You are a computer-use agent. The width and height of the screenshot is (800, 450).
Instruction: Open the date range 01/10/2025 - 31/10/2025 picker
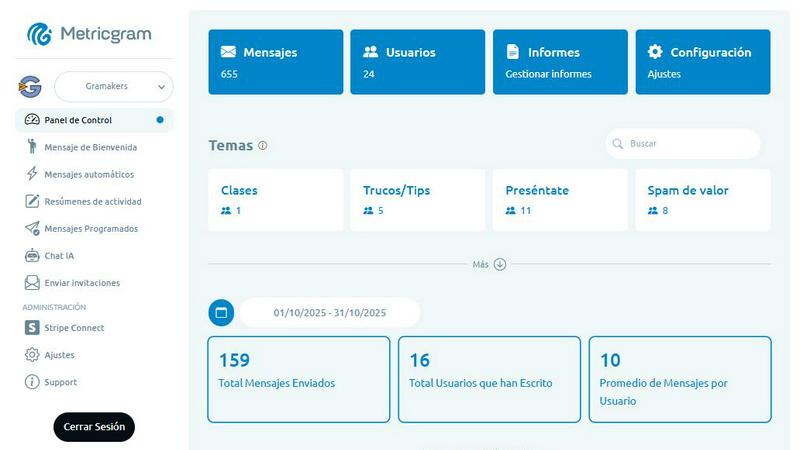point(330,313)
